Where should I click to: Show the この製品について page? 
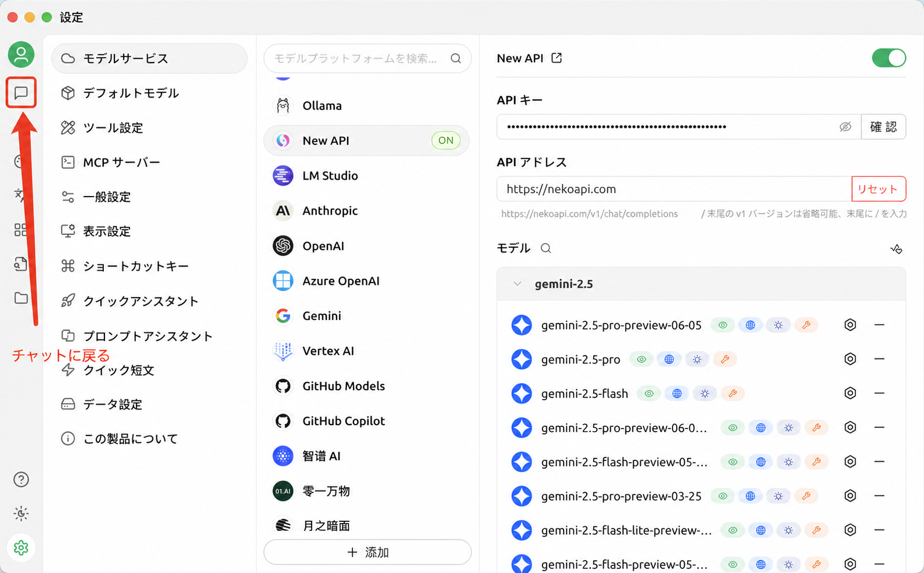[150, 439]
